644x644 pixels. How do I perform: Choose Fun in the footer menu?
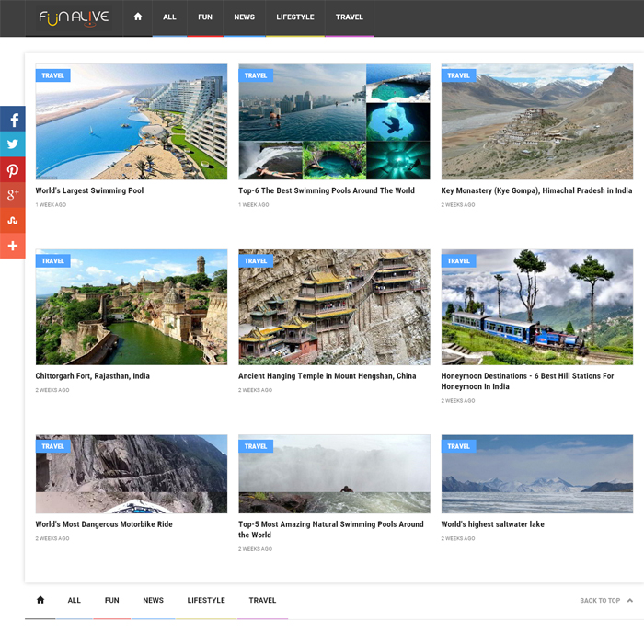(x=111, y=600)
